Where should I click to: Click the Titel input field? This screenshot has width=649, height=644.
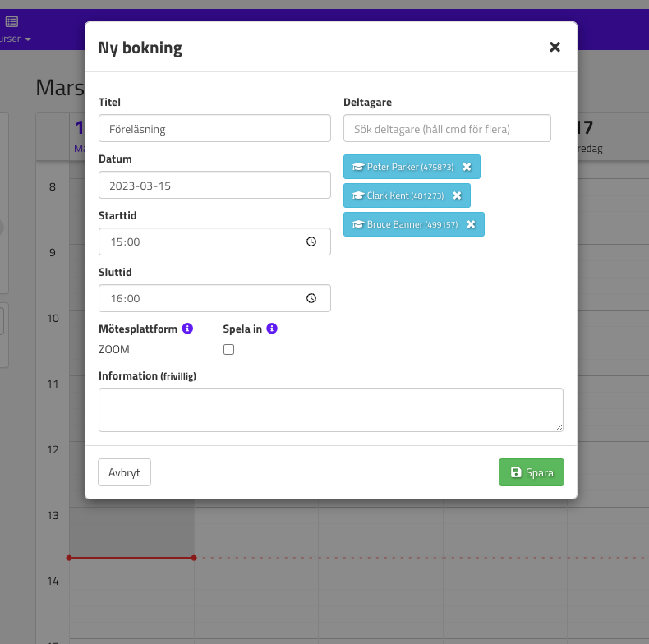coord(214,129)
